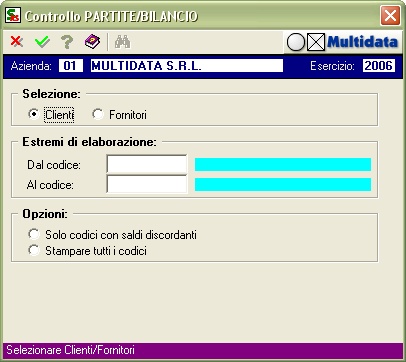Open the purple manual book icon

tap(92, 42)
